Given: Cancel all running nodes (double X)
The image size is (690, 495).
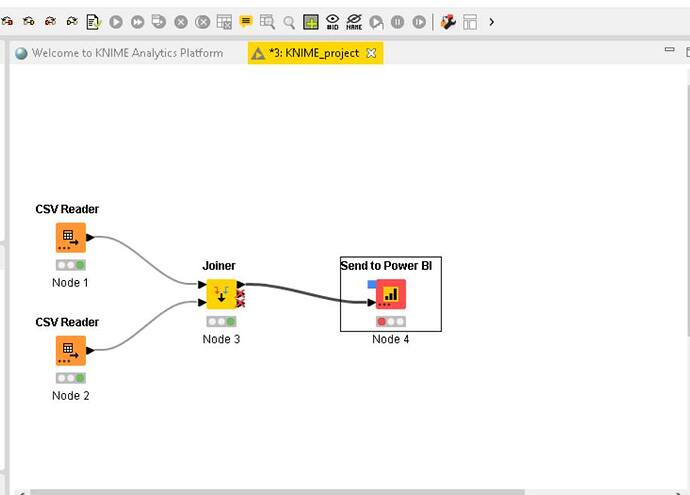Looking at the screenshot, I should pos(202,22).
